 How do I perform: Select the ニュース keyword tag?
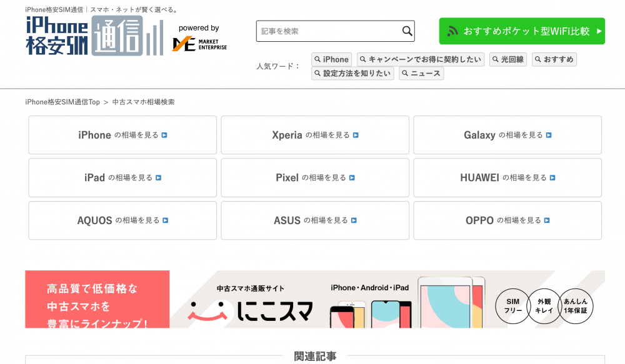[421, 73]
